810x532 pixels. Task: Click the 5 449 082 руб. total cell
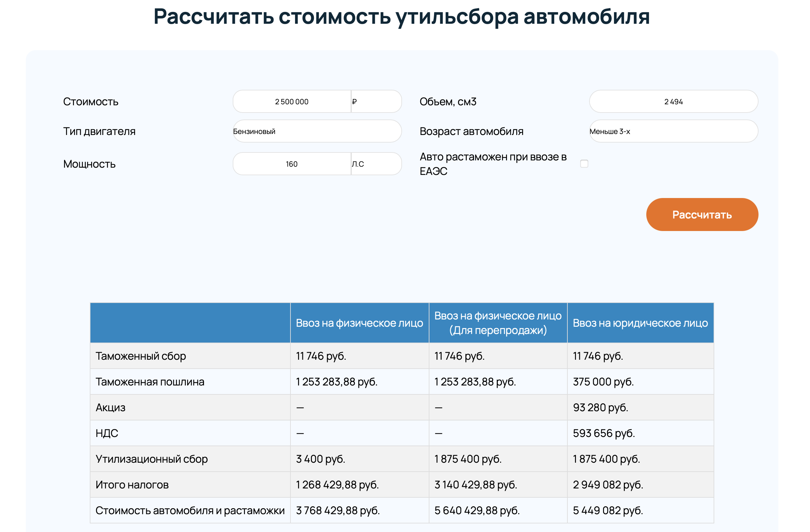608,511
